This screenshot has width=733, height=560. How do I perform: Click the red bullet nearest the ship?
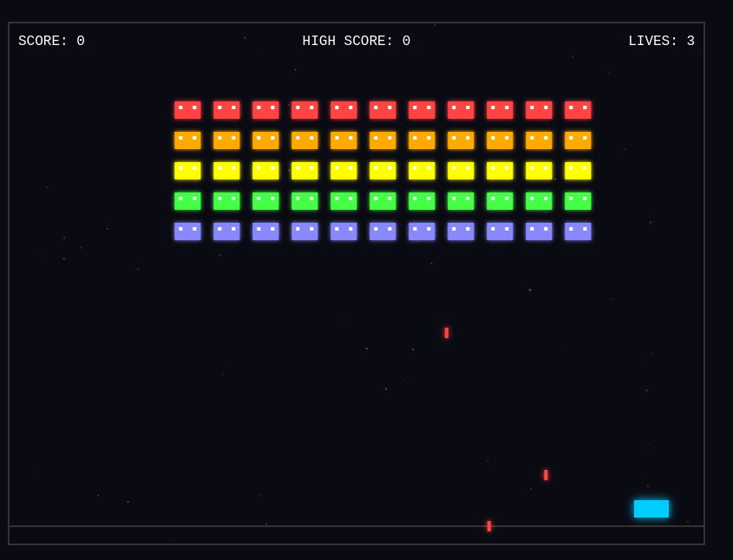coord(546,475)
